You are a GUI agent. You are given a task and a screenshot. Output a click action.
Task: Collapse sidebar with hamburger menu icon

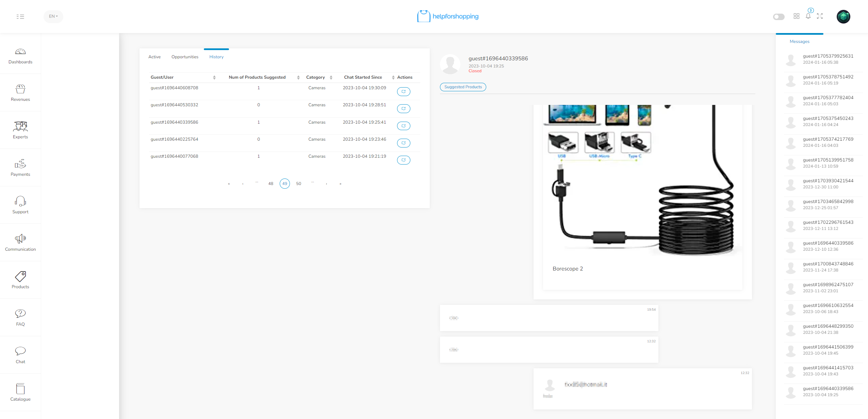click(20, 16)
